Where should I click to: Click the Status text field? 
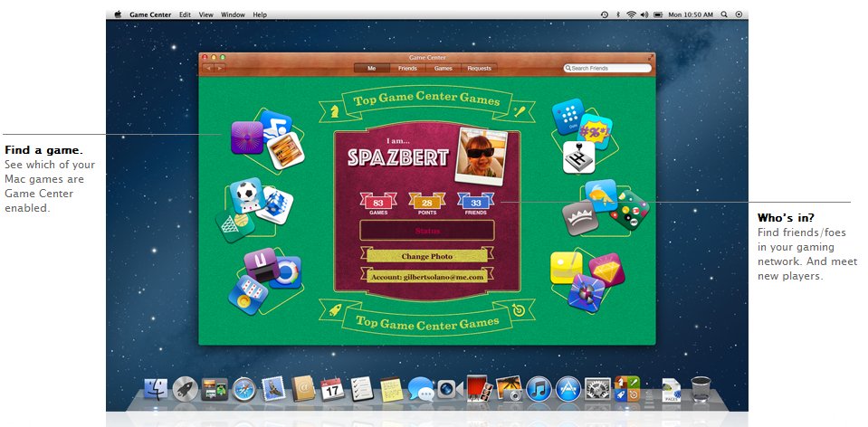[427, 231]
